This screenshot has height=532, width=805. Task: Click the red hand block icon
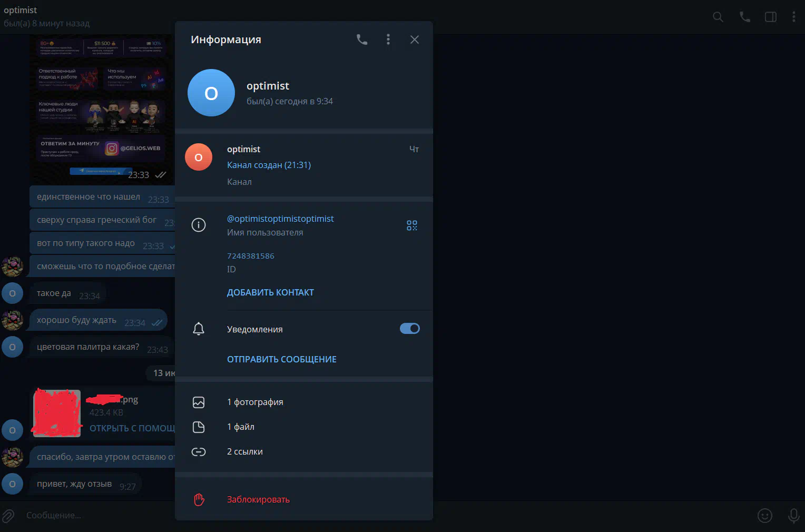(199, 499)
